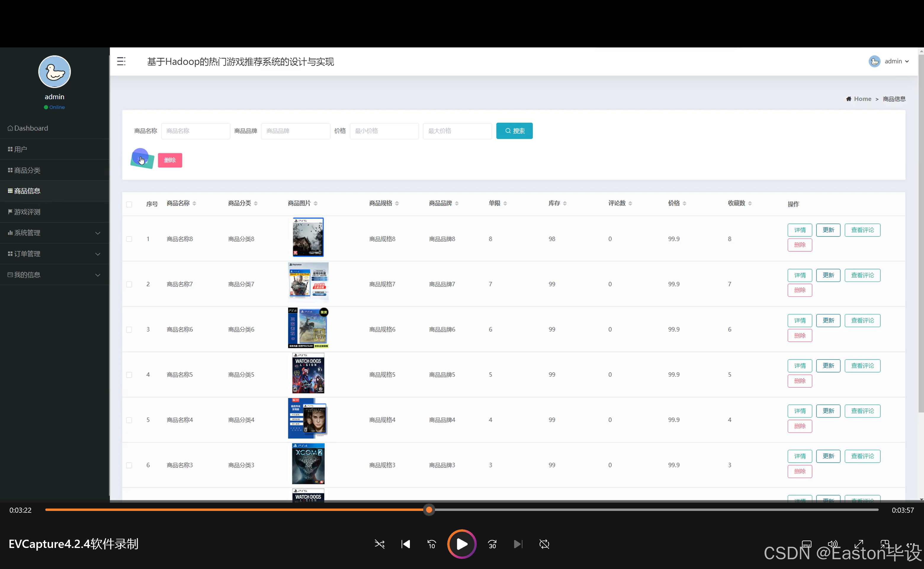924x569 pixels.
Task: Open the subtitles captions option
Action: tap(806, 544)
